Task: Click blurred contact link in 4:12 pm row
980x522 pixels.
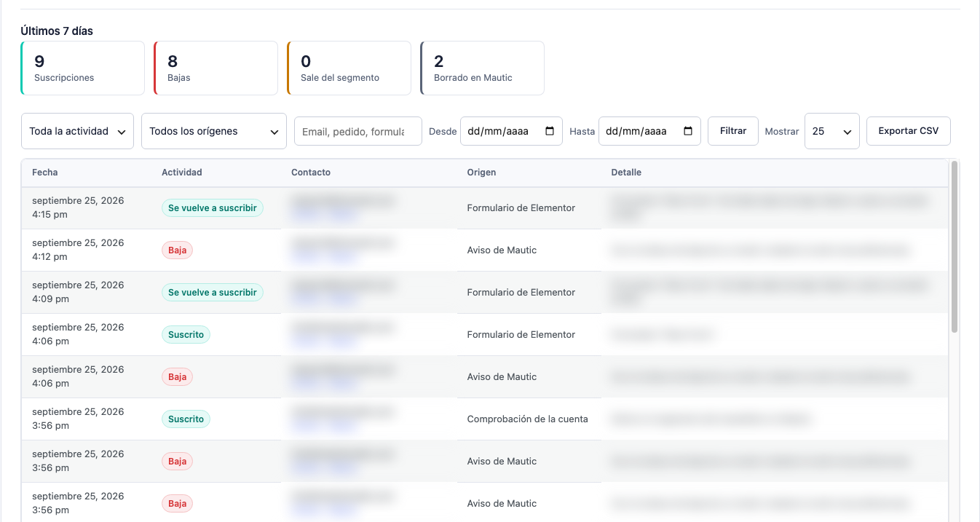Action: point(324,256)
